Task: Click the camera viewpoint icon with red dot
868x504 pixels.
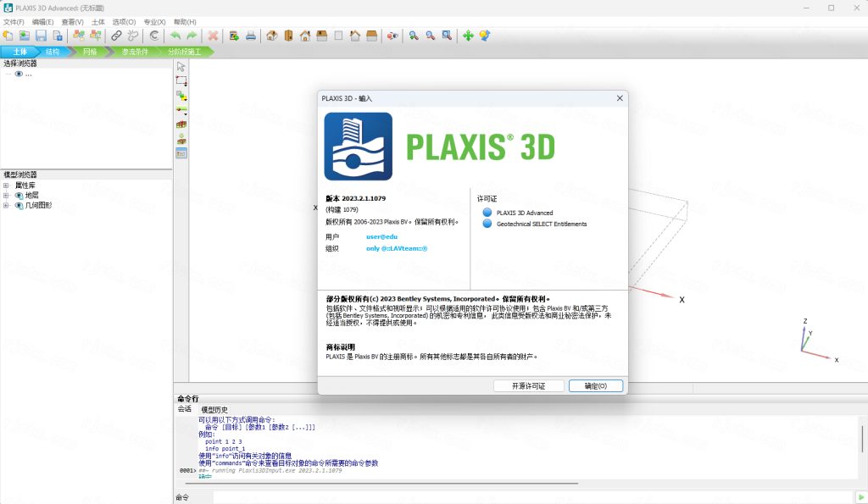Action: coord(392,36)
